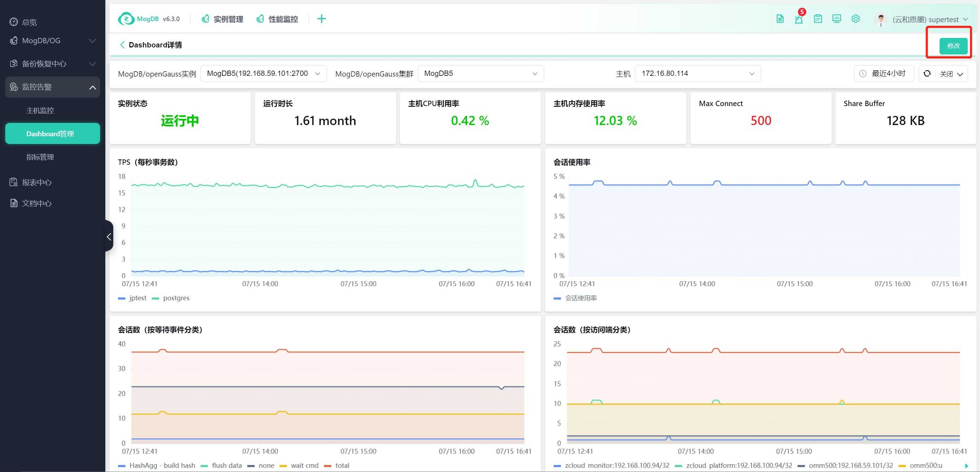Toggle postgres series in TPS legend

coord(170,298)
